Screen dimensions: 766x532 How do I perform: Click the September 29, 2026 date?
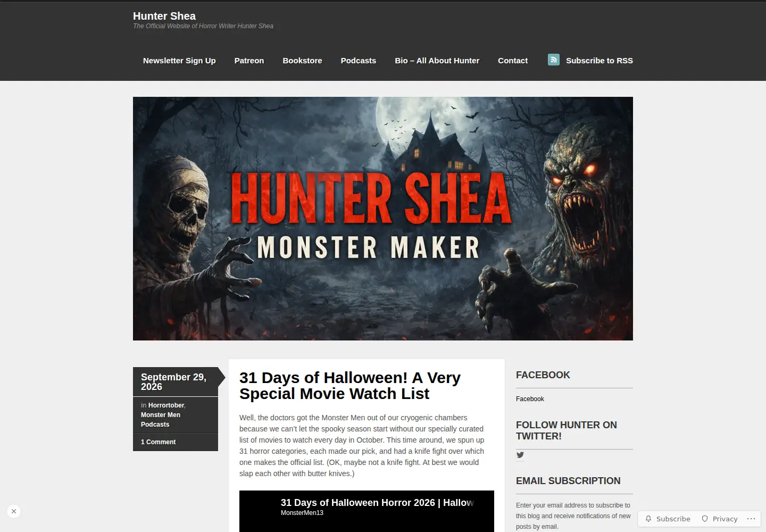173,382
